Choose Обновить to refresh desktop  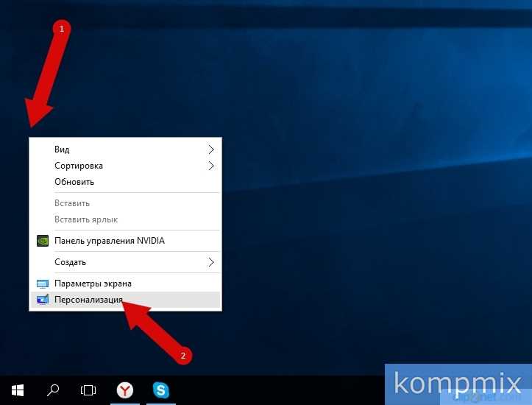(x=126, y=182)
